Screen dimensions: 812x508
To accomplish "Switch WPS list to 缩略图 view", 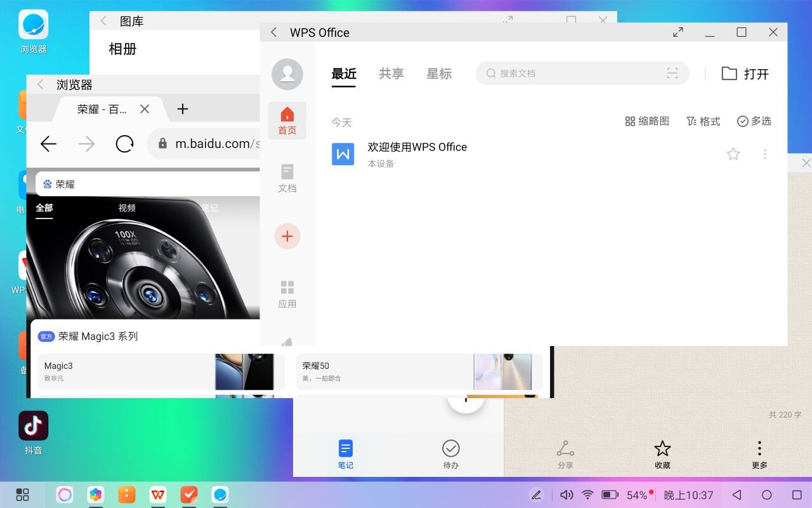I will (x=647, y=121).
